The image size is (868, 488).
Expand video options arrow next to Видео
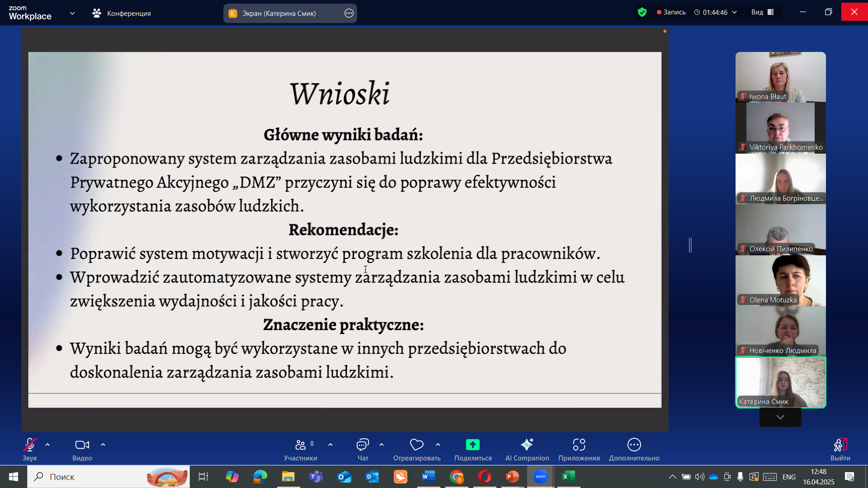(103, 445)
